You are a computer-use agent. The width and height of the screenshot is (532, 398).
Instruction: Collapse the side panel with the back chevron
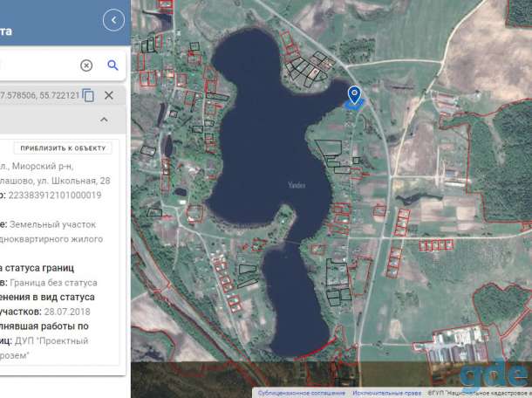[x=113, y=20]
